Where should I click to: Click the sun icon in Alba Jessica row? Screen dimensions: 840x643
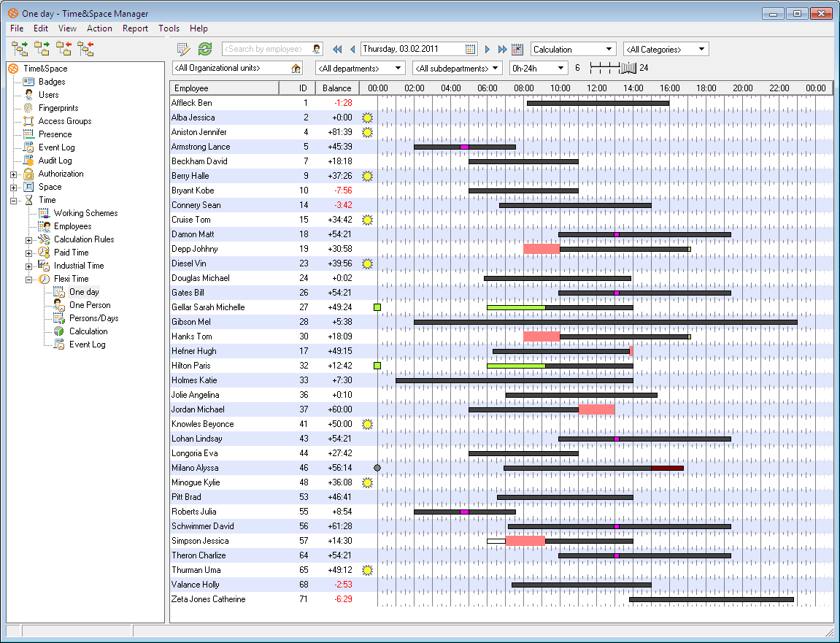coord(367,118)
